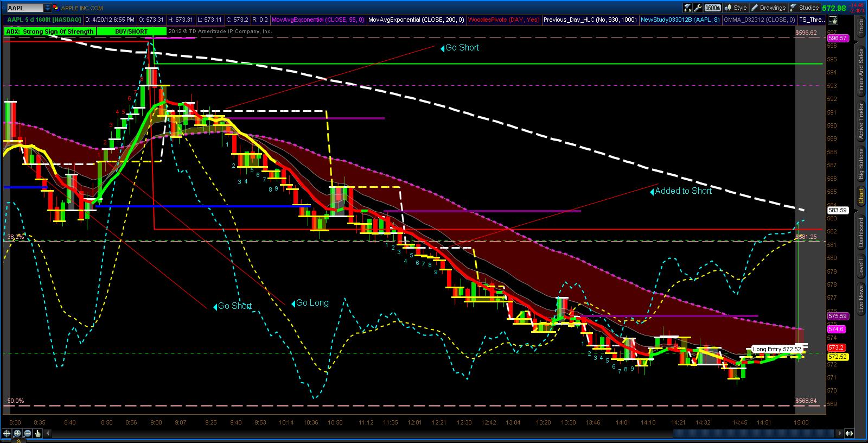The width and height of the screenshot is (868, 443).
Task: Select the crosshair cursor tool
Action: (x=7, y=433)
